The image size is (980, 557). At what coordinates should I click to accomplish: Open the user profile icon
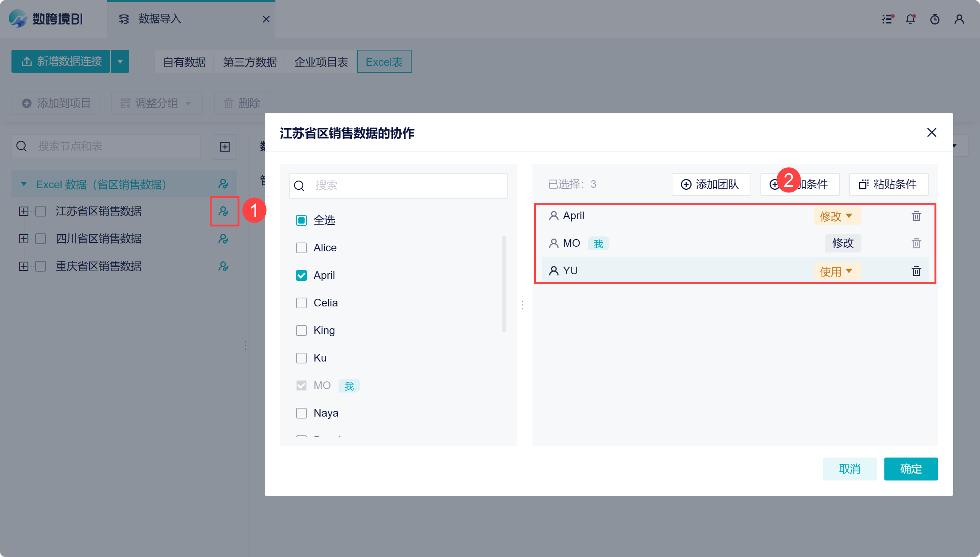coord(959,19)
